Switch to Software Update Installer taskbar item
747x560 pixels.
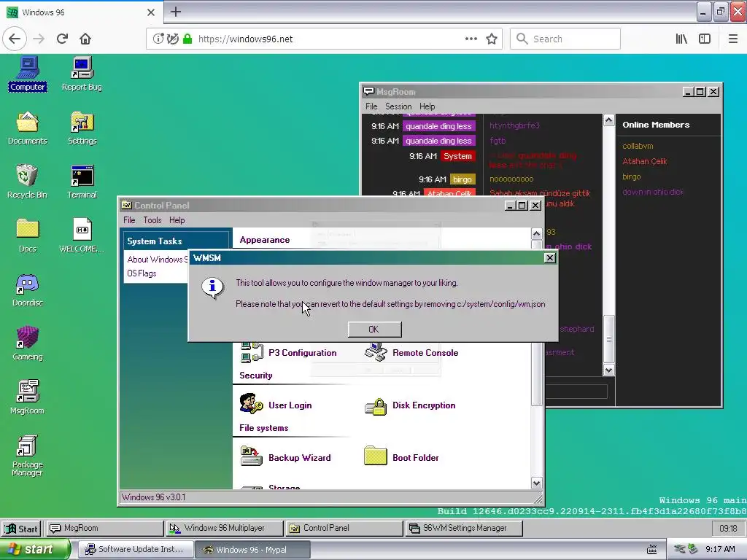point(136,550)
